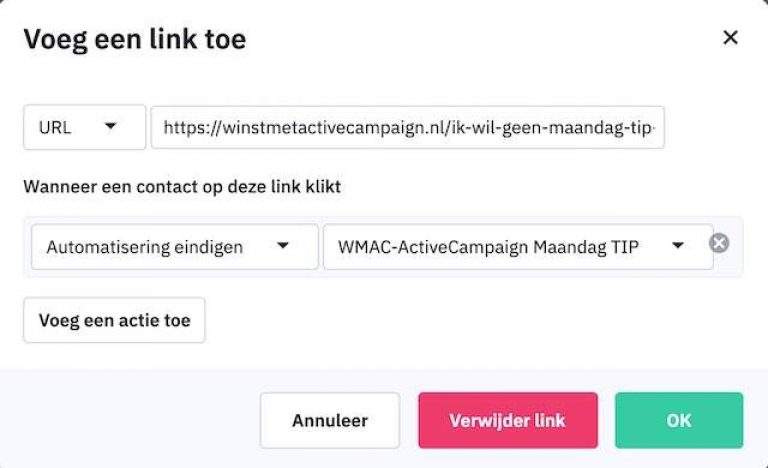The image size is (768, 468).
Task: Close the "Voeg een link toe" dialog
Action: [730, 38]
